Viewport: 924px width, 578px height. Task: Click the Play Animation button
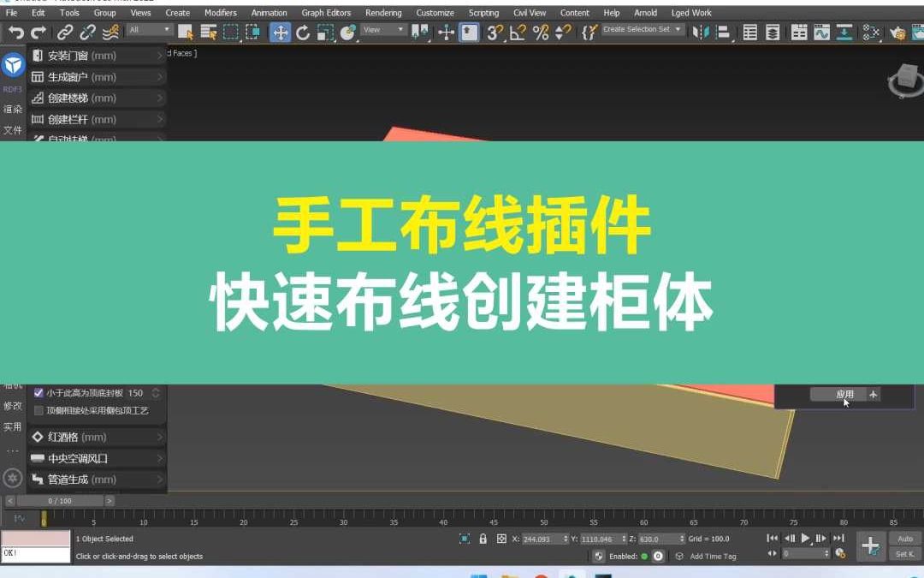point(805,538)
